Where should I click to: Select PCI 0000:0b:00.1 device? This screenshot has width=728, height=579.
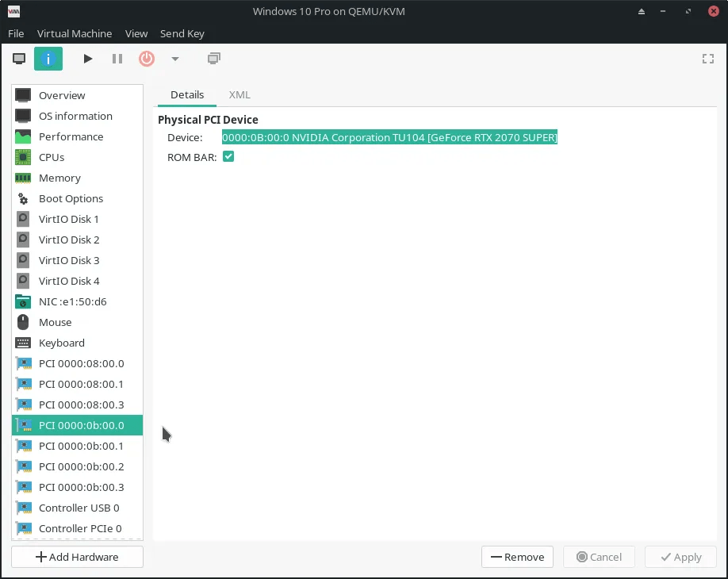(77, 447)
